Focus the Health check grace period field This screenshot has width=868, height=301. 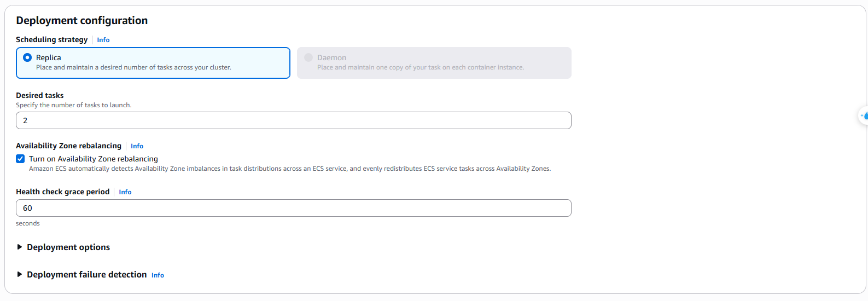pyautogui.click(x=293, y=208)
